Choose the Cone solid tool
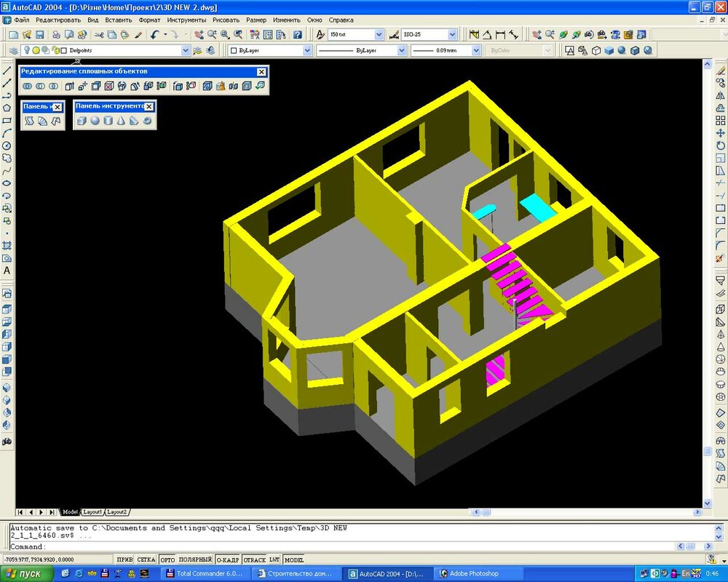The height and width of the screenshot is (582, 728). point(121,121)
